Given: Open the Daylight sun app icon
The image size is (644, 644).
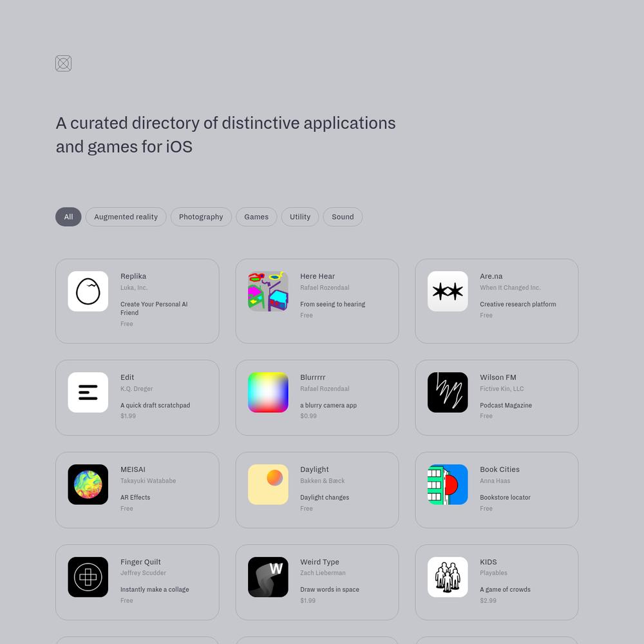Looking at the screenshot, I should (268, 484).
